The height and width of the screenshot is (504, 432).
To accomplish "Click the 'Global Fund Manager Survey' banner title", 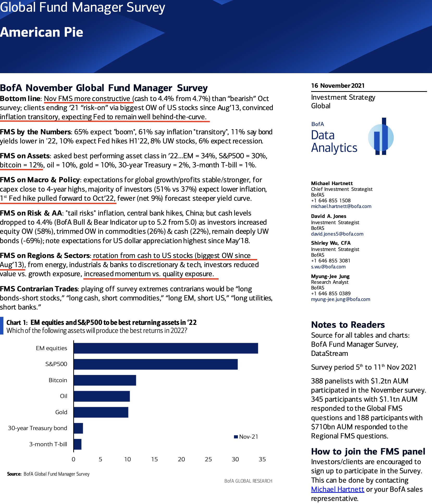I will click(x=83, y=7).
